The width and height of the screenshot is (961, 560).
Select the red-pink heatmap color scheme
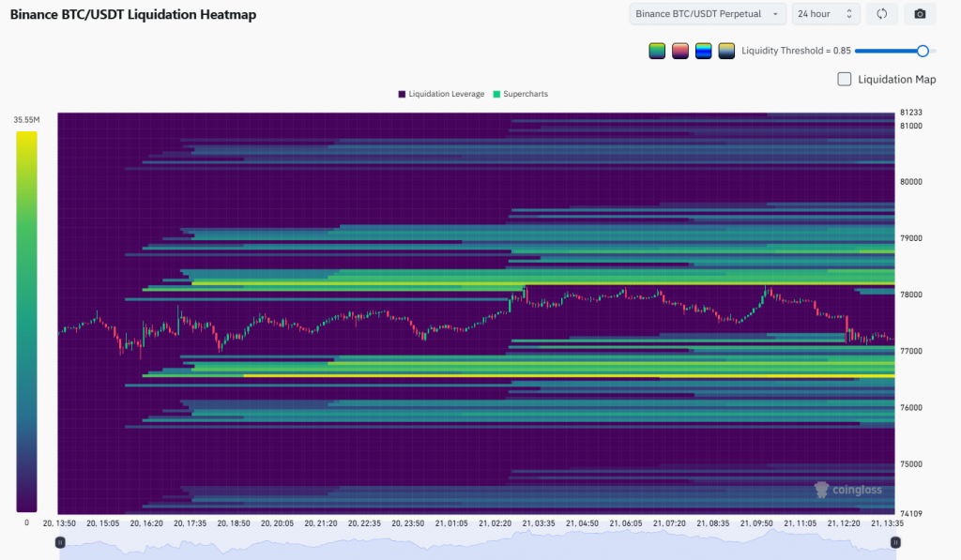point(680,51)
